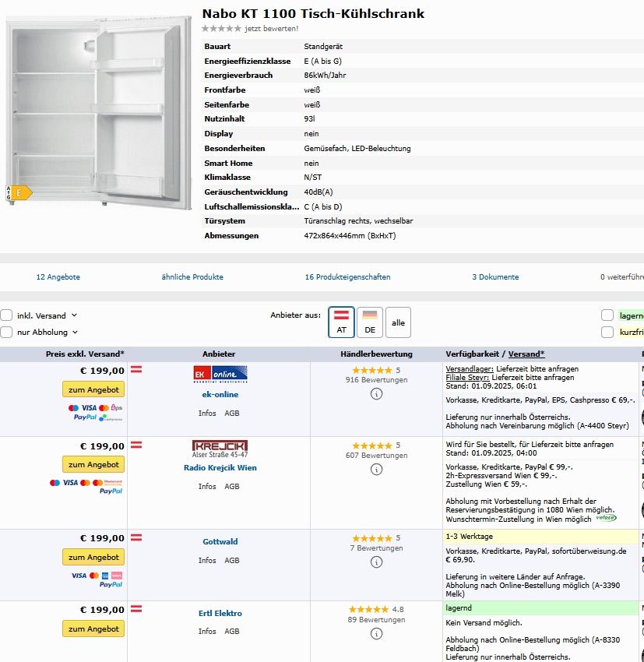The width and height of the screenshot is (644, 662).
Task: Click ek-online rating stars
Action: coord(372,370)
